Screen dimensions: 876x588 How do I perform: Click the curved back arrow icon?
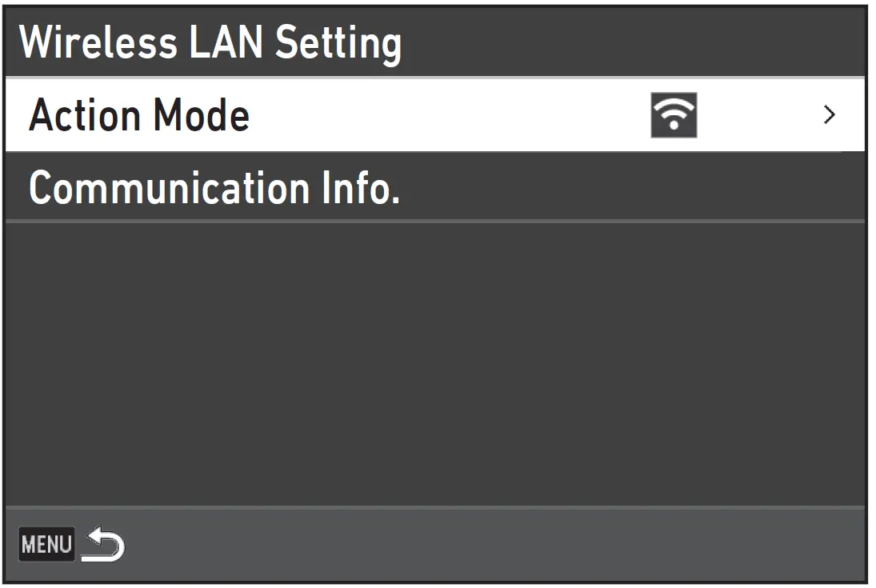pos(103,546)
